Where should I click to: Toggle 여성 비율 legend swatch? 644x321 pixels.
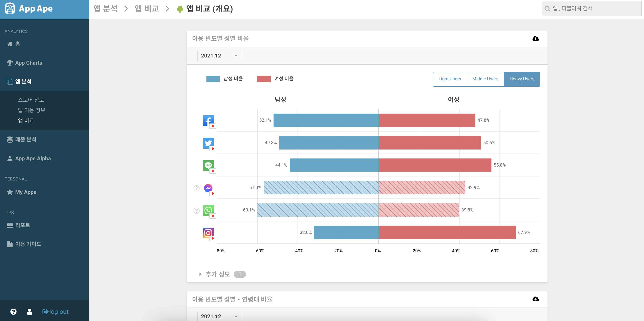[264, 79]
